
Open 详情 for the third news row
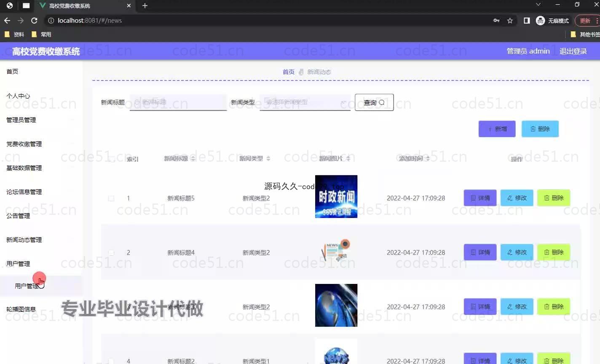[480, 306]
